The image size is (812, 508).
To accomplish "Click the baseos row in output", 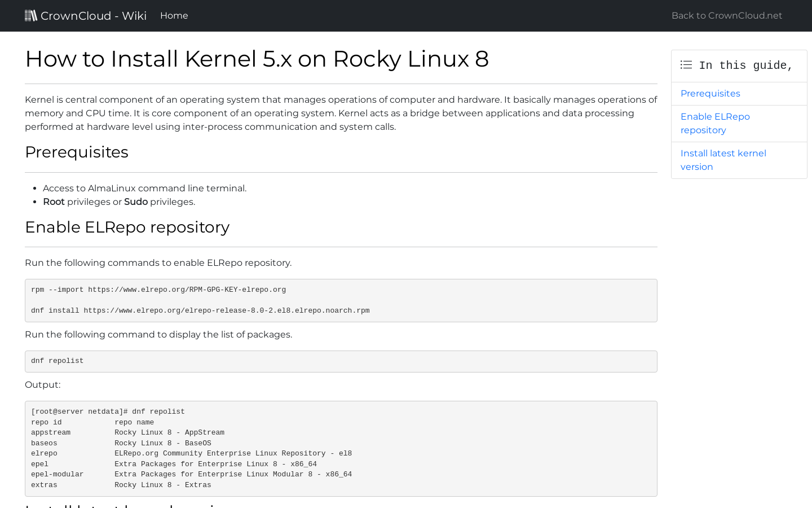I will tap(121, 444).
